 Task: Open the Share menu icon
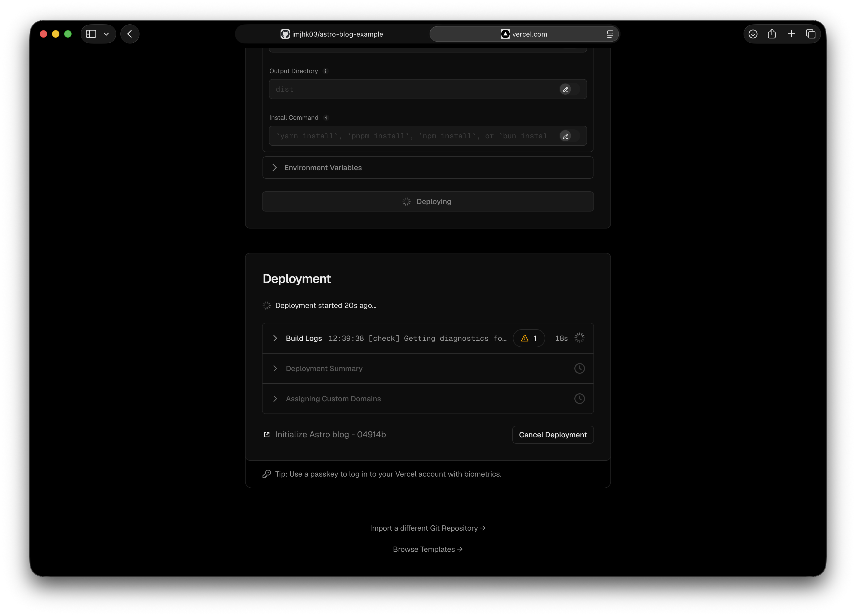(x=772, y=34)
